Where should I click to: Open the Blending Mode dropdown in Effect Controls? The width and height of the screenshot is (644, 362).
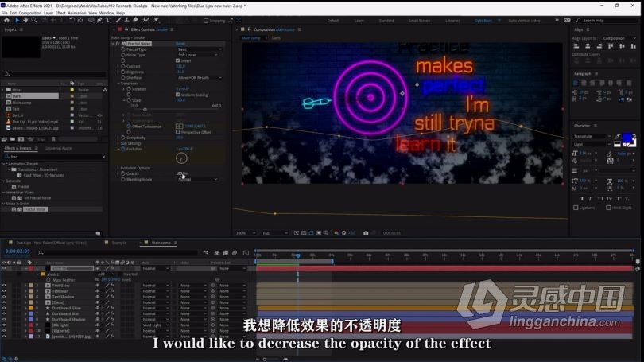point(197,180)
